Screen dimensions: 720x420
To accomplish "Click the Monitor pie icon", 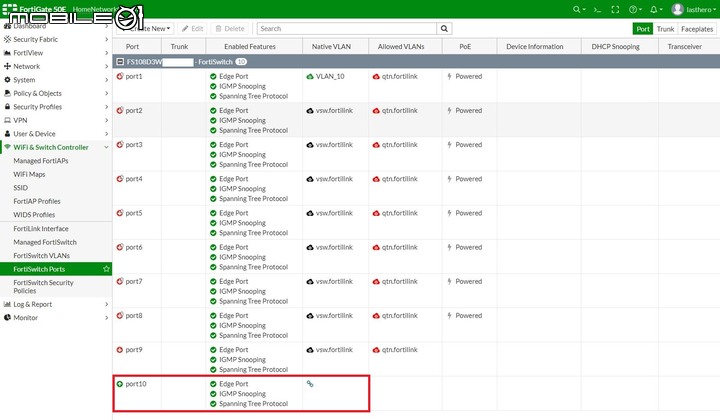I will [x=7, y=317].
